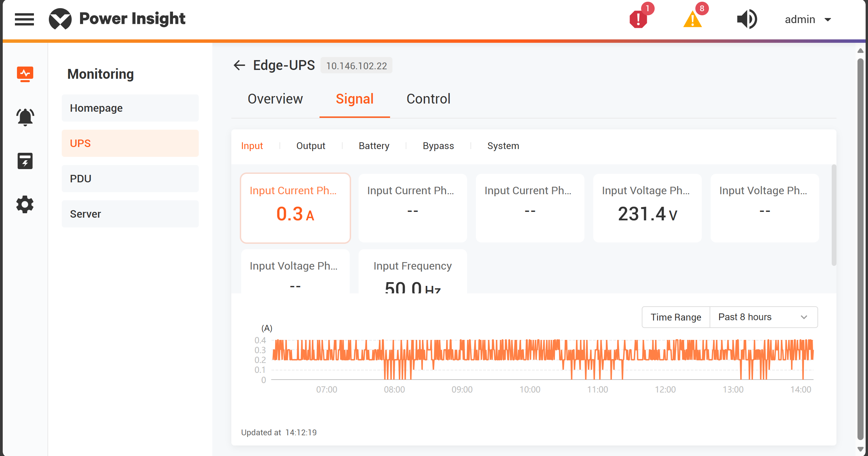Switch to the Signal tab
Screen dimensions: 868x456
(x=354, y=99)
